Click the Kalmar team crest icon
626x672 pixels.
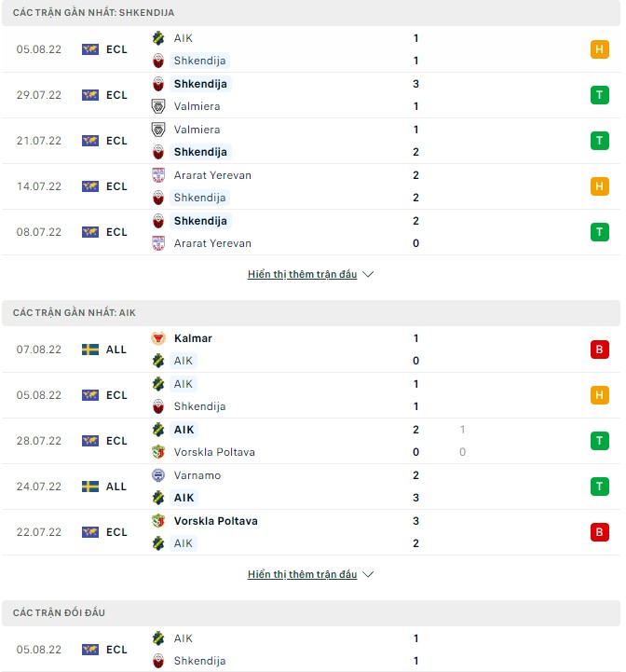coord(158,338)
